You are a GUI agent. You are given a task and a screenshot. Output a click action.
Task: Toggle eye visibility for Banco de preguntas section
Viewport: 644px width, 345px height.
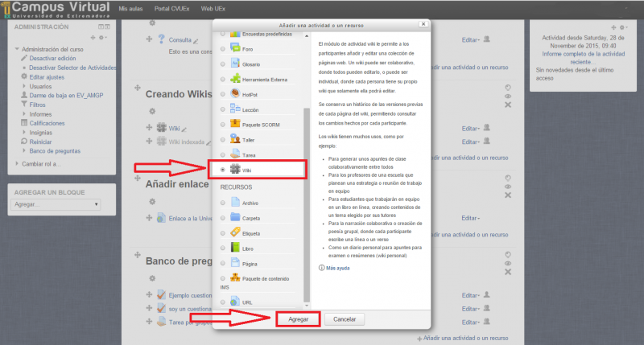click(x=508, y=263)
